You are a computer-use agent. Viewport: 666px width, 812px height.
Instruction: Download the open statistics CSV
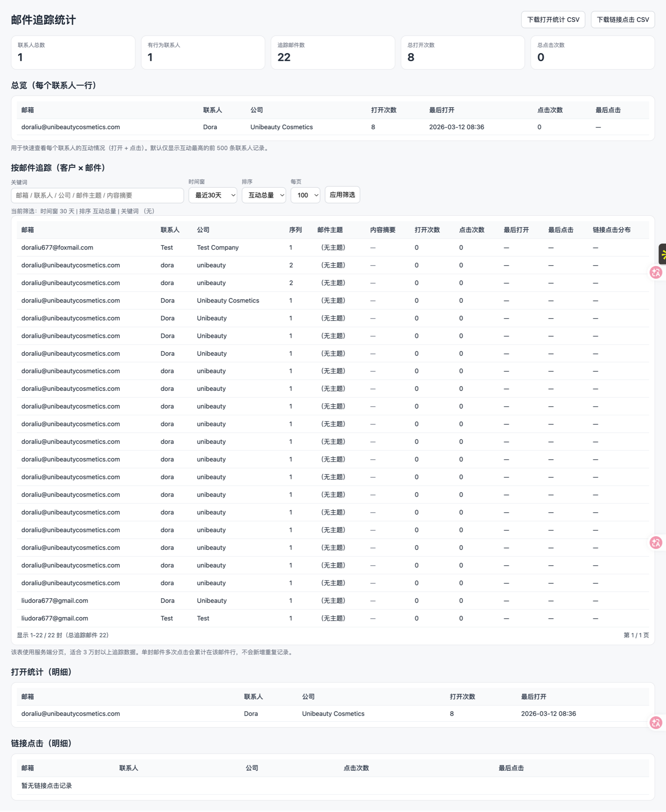(x=553, y=20)
